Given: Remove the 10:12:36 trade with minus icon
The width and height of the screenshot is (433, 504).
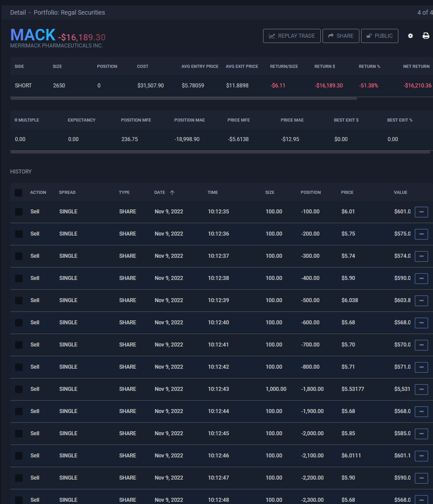Looking at the screenshot, I should 421,234.
